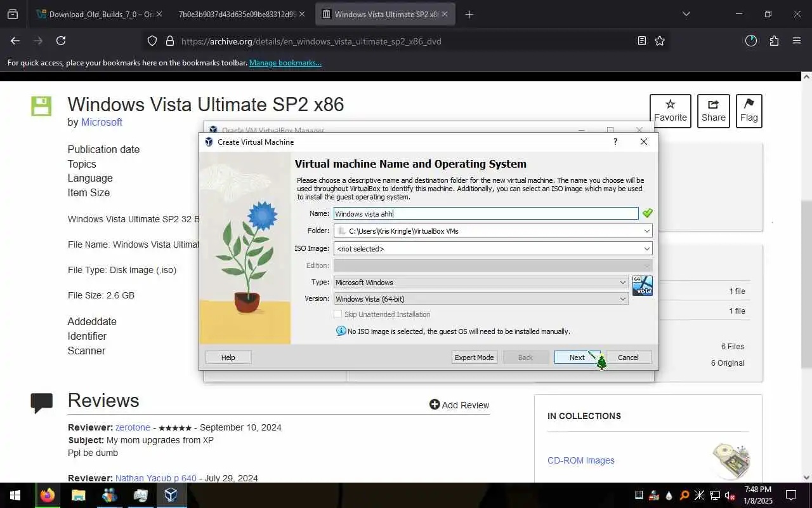
Task: Click the File Size: 2.6 GB text
Action: [101, 295]
